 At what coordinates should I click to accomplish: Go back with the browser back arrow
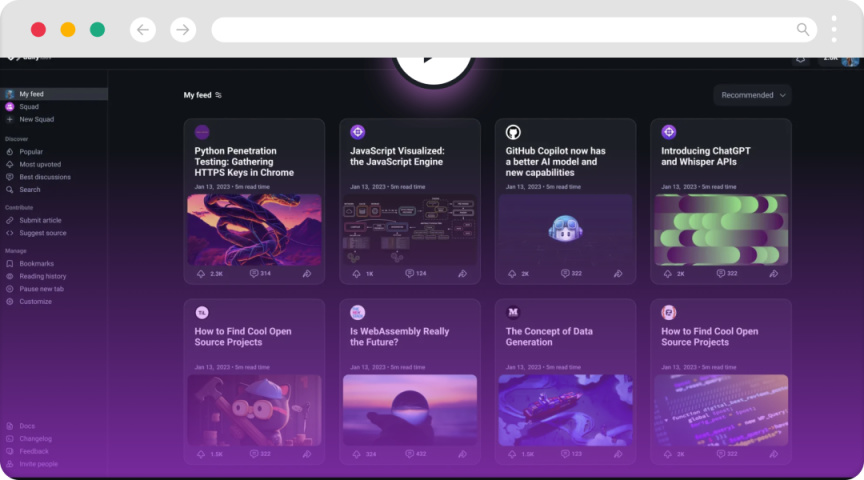(x=143, y=30)
